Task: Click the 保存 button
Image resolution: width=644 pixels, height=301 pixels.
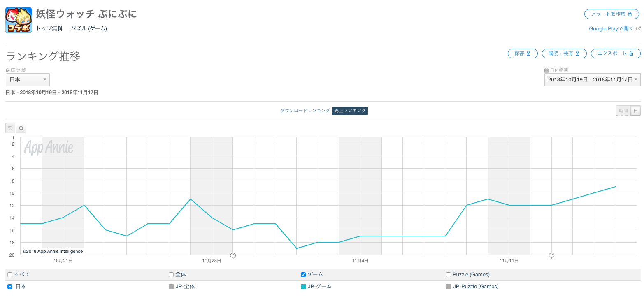Action: [x=523, y=53]
